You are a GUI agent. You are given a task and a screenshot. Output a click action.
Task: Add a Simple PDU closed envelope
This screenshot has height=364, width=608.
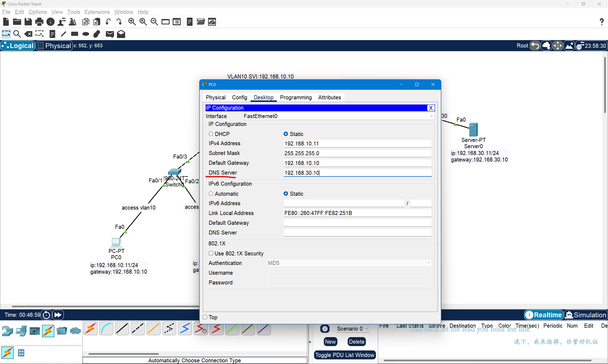[110, 34]
